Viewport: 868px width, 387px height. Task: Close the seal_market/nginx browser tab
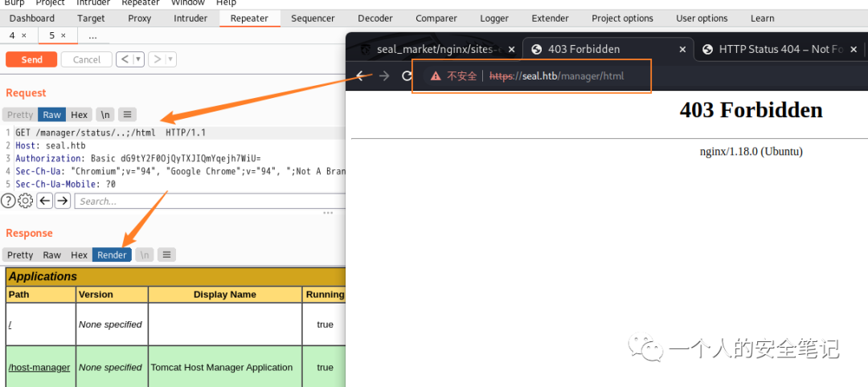tap(511, 49)
